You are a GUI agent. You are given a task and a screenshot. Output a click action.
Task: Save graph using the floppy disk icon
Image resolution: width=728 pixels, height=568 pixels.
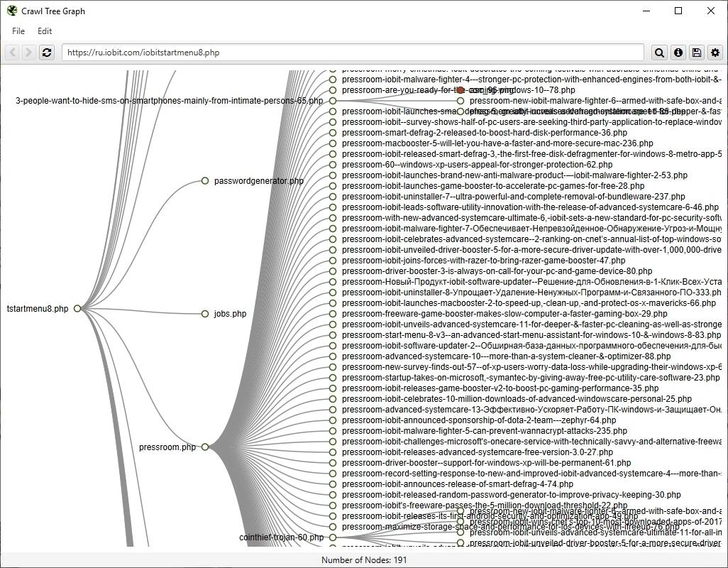pos(697,53)
